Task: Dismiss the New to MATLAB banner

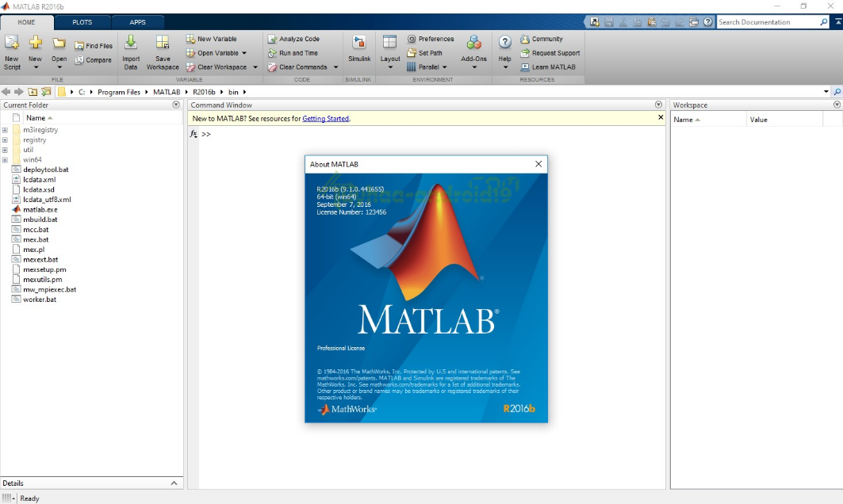Action: click(661, 117)
